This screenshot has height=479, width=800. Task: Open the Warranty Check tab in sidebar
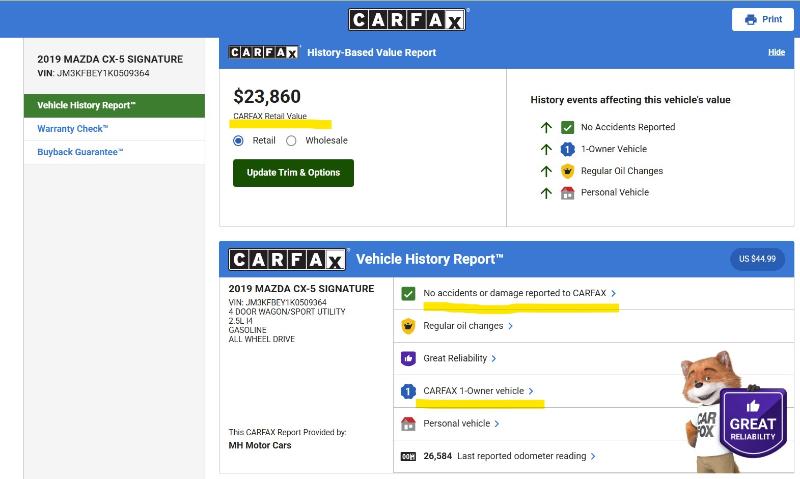tap(73, 129)
